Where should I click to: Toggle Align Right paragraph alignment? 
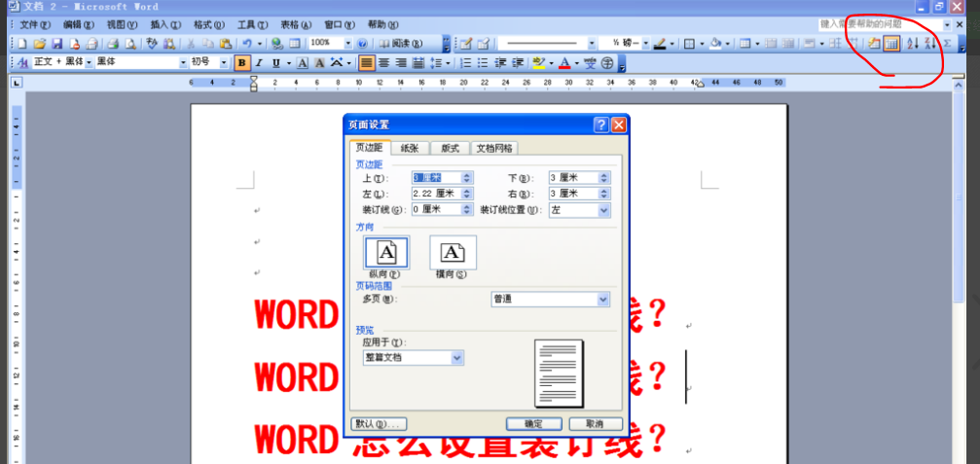[x=401, y=63]
